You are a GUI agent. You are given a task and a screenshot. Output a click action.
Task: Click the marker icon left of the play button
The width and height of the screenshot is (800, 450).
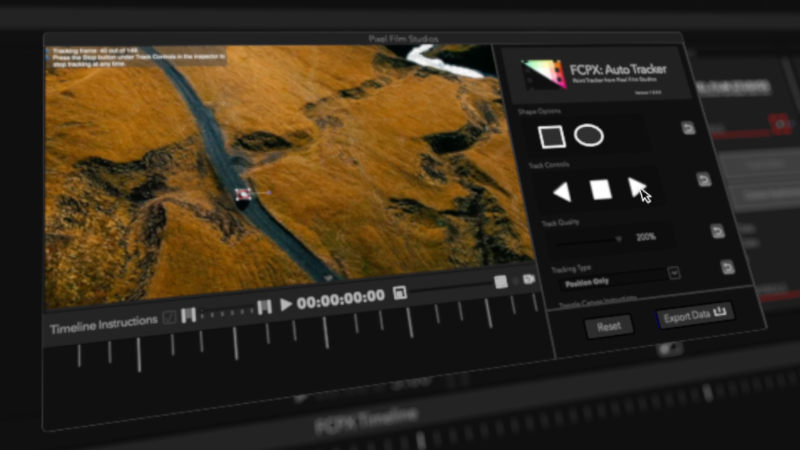[264, 307]
